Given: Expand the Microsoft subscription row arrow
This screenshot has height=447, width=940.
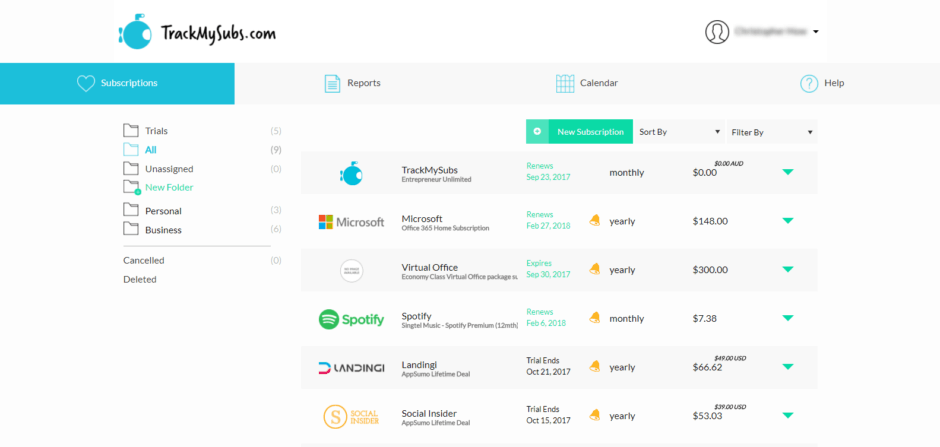Looking at the screenshot, I should click(788, 221).
